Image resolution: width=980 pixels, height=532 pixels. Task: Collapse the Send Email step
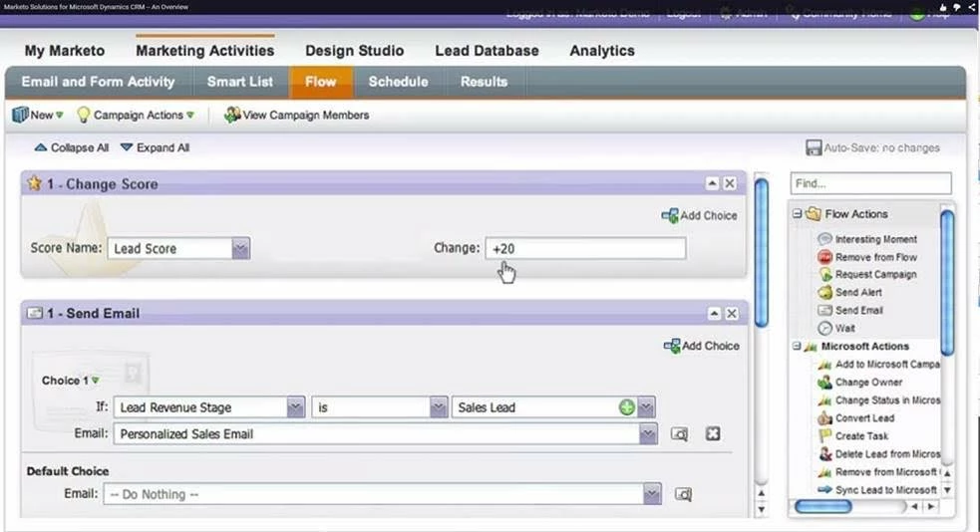point(714,314)
